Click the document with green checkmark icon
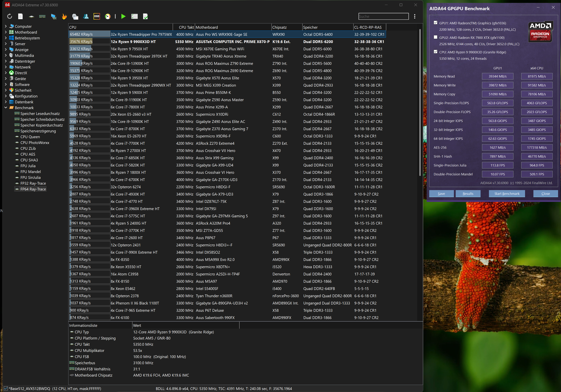Screen dimensions: 561x392 coord(145,16)
